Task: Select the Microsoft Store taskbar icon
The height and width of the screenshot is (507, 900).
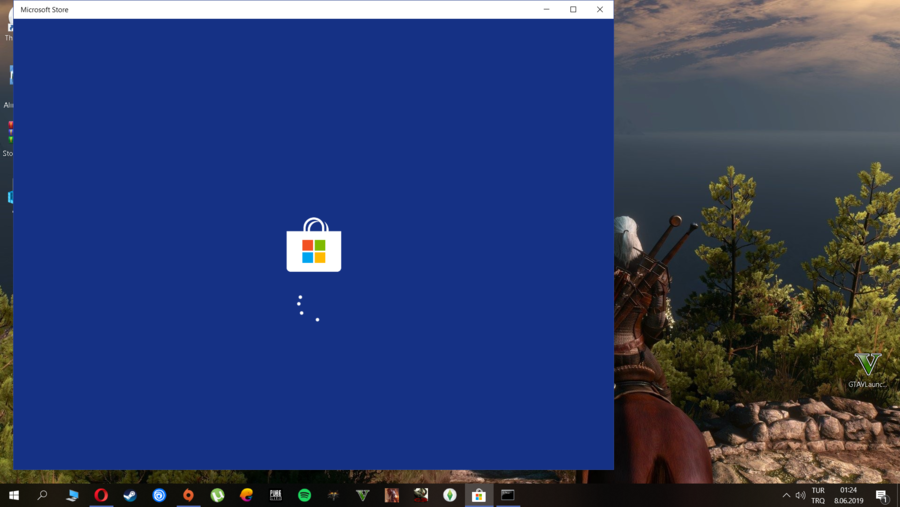Action: pos(479,495)
